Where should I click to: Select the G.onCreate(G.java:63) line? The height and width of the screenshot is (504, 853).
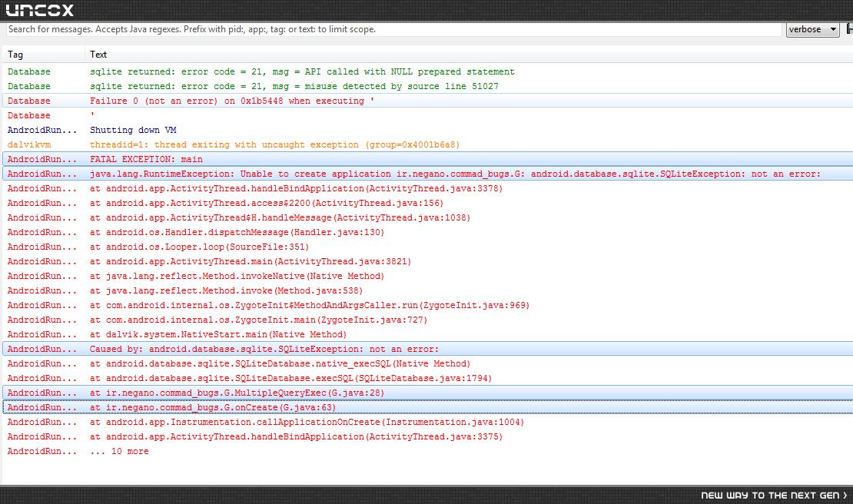click(427, 408)
